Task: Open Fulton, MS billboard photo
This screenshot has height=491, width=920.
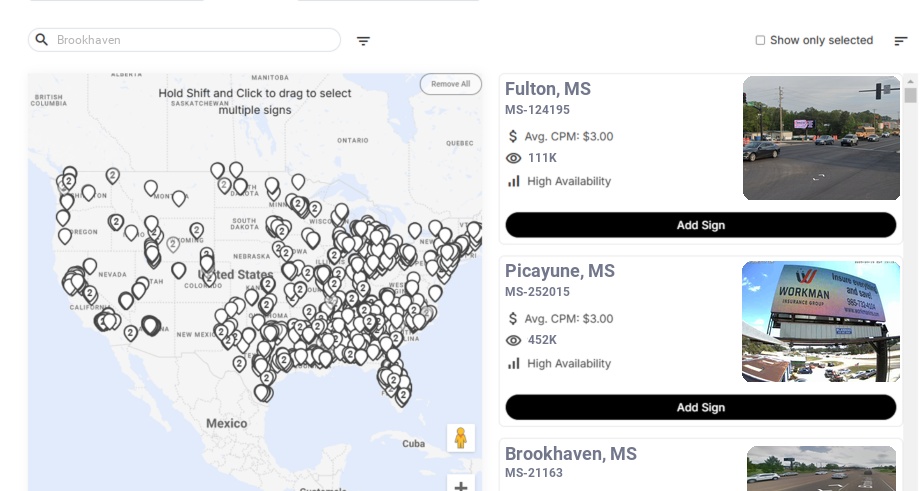Action: click(x=821, y=138)
